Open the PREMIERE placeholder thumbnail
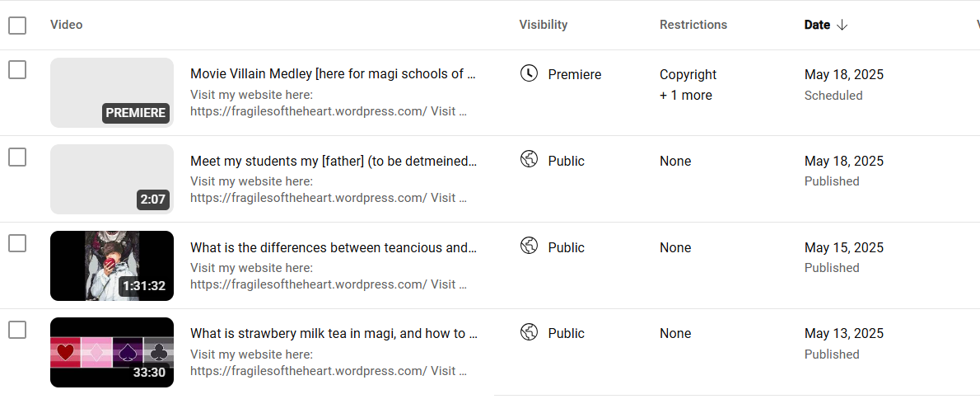Screen dimensions: 980x399 (x=112, y=92)
